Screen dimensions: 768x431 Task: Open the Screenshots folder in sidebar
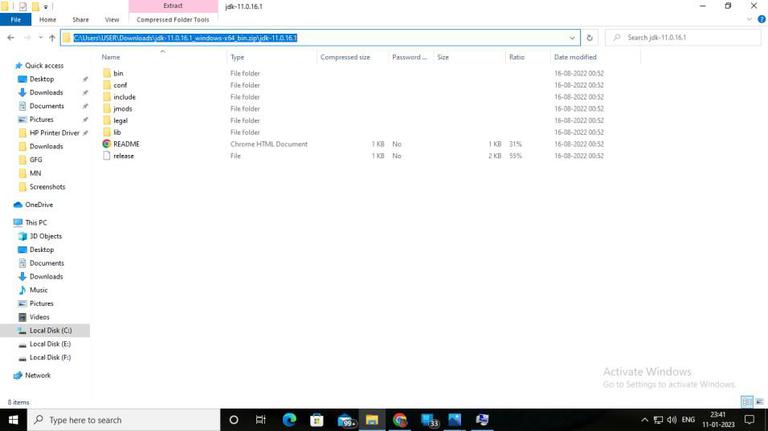tap(47, 187)
